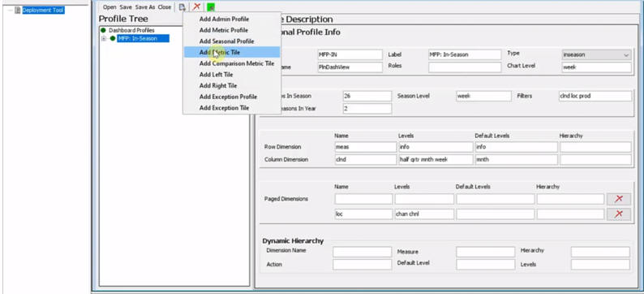Select Deployment Tool in left tree
Image resolution: width=644 pixels, height=294 pixels.
[x=43, y=10]
